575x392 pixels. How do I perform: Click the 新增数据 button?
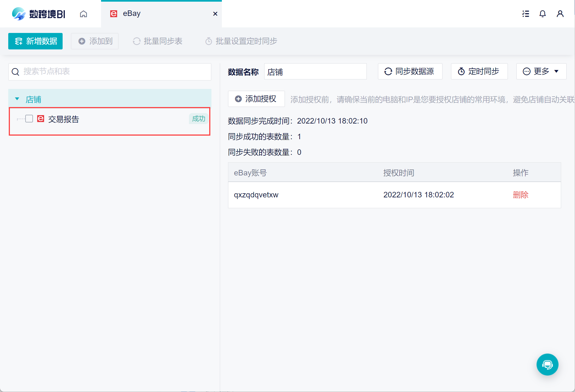point(35,41)
